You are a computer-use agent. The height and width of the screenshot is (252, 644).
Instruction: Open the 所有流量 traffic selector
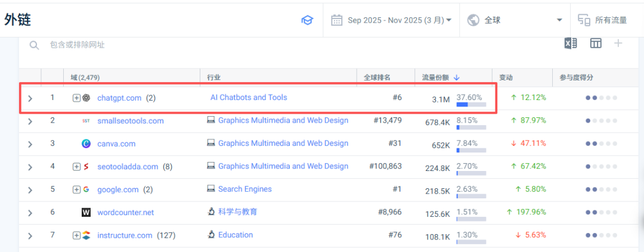603,20
